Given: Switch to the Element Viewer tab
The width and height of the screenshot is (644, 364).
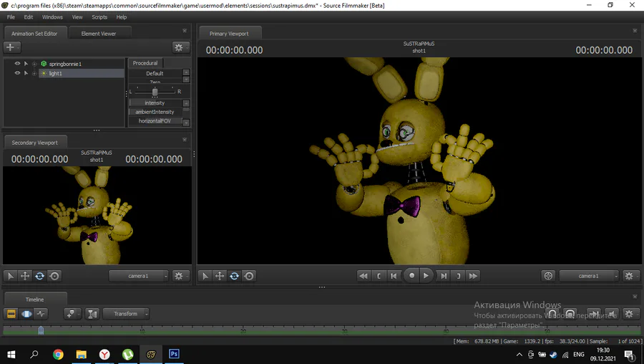Looking at the screenshot, I should tap(99, 33).
